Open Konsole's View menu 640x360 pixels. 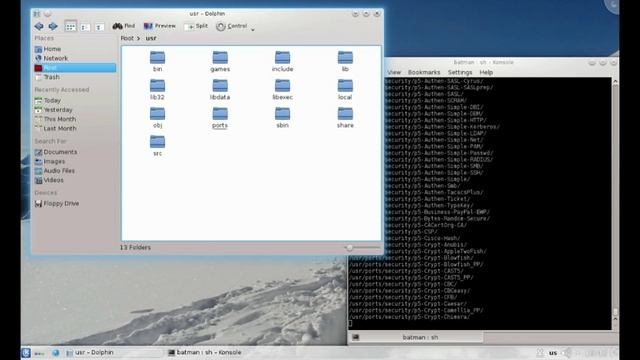click(x=394, y=72)
